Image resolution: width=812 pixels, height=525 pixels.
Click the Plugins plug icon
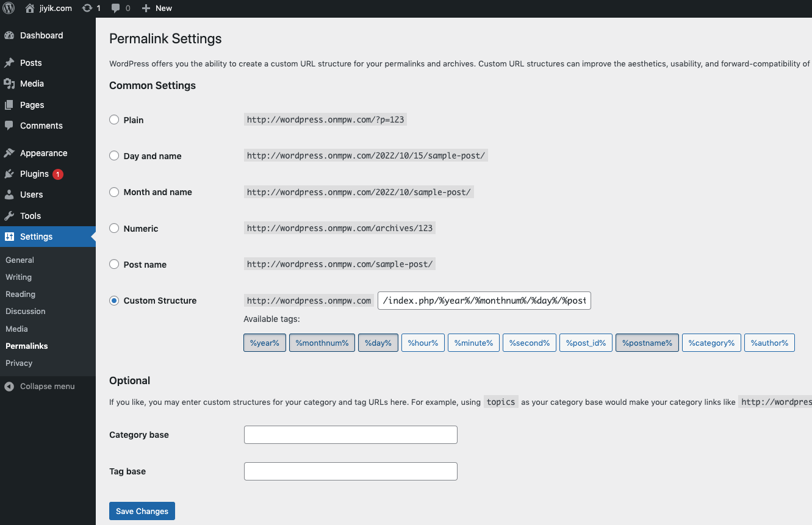9,174
